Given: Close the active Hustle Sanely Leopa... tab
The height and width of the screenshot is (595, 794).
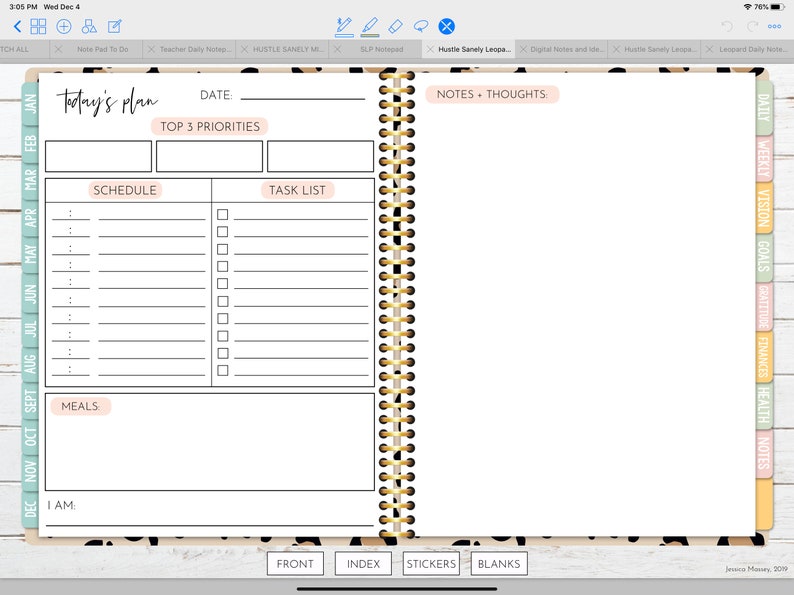Looking at the screenshot, I should point(430,49).
